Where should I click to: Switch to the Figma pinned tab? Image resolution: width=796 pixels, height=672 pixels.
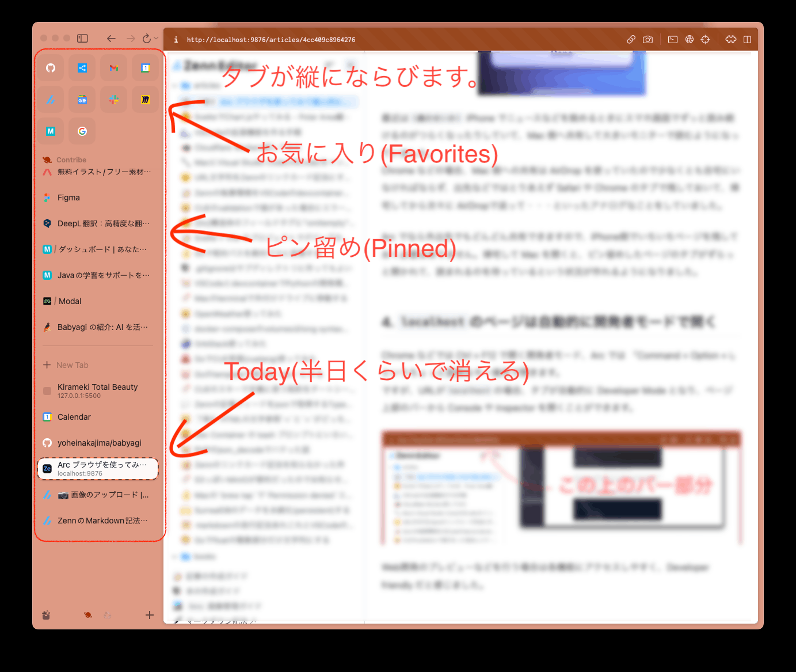pos(98,198)
